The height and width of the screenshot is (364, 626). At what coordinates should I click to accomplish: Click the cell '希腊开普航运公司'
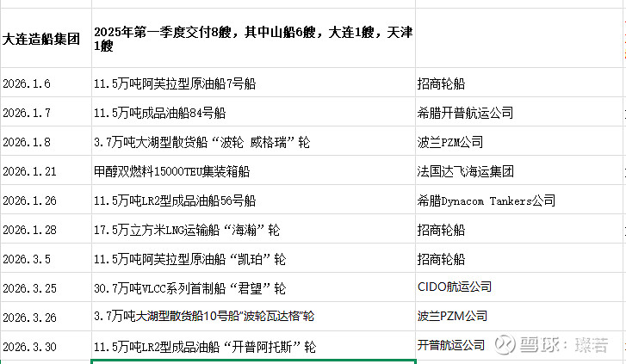pos(519,112)
